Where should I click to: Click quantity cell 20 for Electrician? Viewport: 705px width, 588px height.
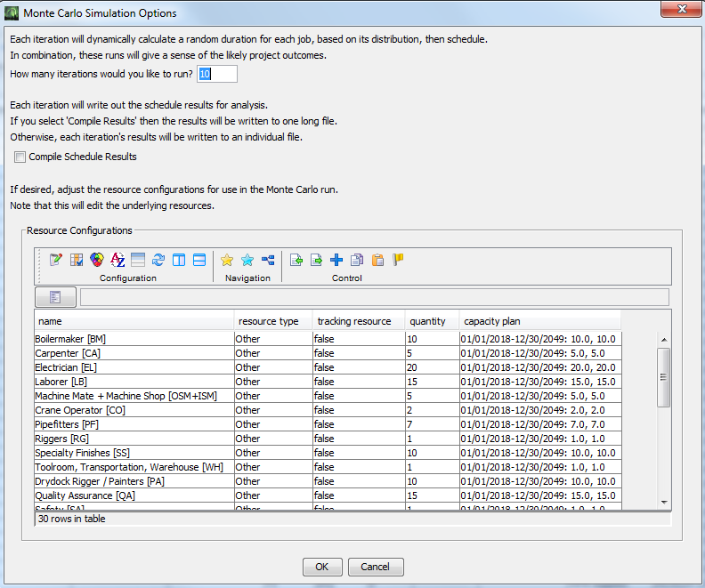pos(432,367)
